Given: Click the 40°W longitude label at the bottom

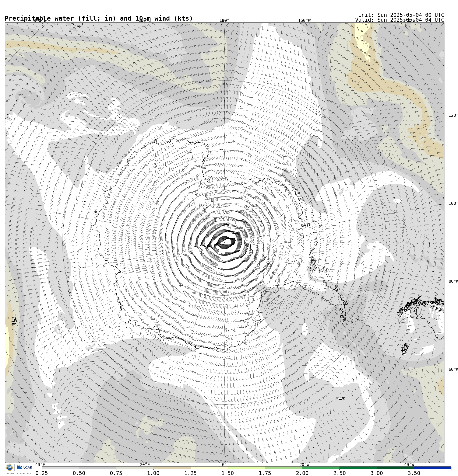Looking at the screenshot, I should tap(409, 465).
